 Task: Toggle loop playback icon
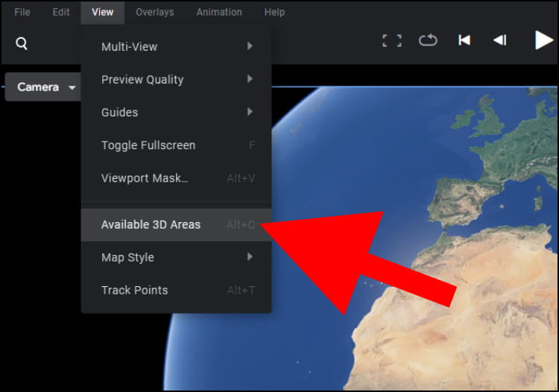428,40
